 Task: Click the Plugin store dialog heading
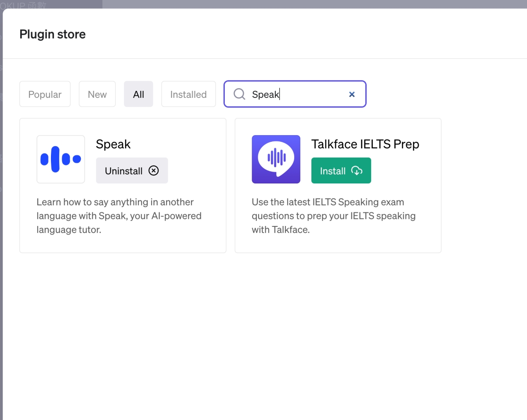point(53,34)
